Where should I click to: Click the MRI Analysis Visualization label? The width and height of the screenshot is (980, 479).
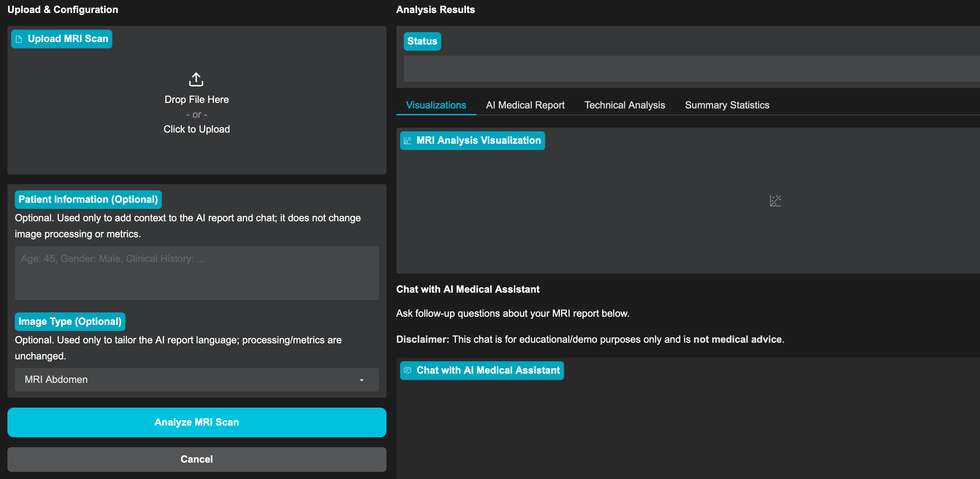click(472, 140)
